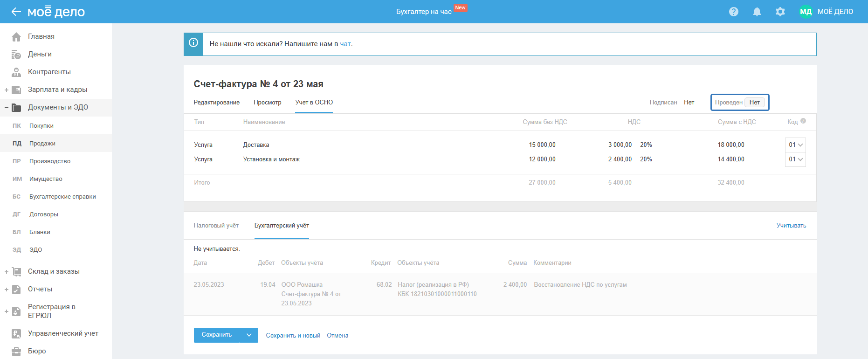Viewport: 868px width, 359px height.
Task: Open the чат link in banner
Action: (x=345, y=44)
